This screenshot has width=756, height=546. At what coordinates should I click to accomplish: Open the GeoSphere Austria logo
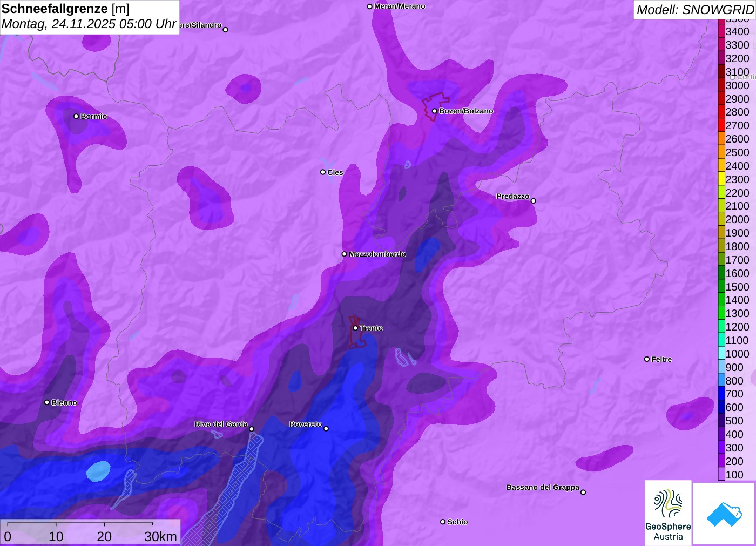[x=668, y=513]
